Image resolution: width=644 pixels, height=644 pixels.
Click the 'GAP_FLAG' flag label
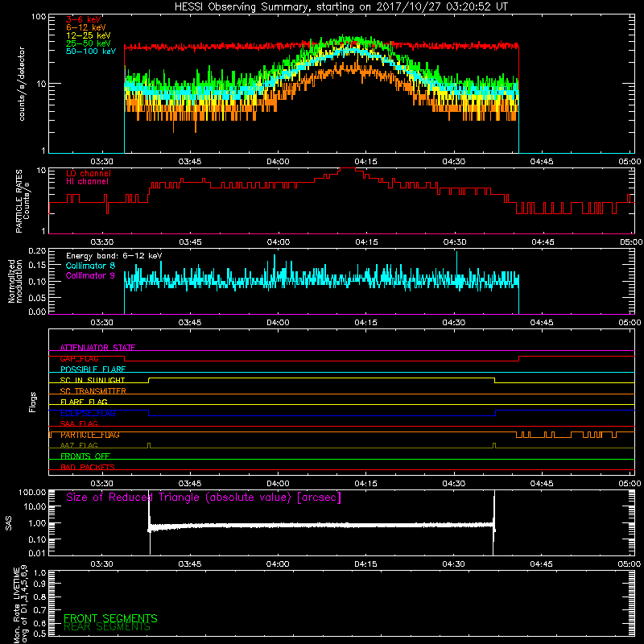coord(79,358)
